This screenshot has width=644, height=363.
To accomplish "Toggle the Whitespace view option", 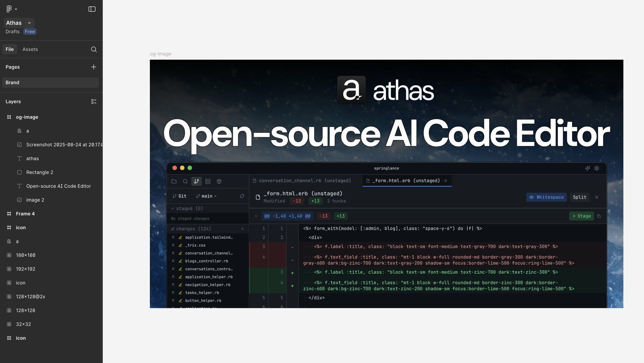I will click(546, 197).
